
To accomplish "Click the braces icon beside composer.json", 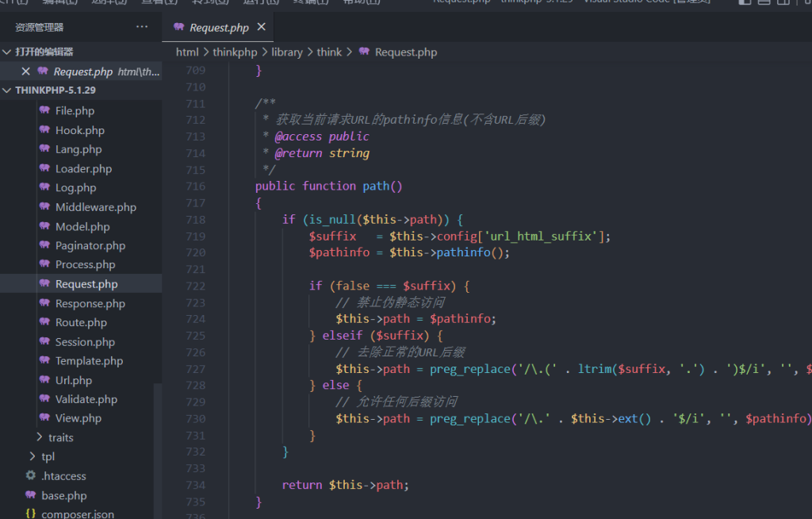I will (x=31, y=513).
